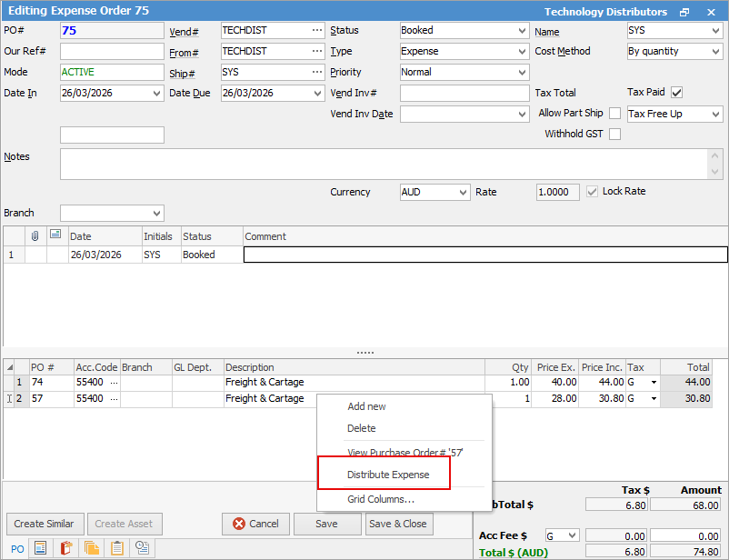Screen dimensions: 729x560
Task: Click the note card column header icon
Action: pyautogui.click(x=55, y=235)
